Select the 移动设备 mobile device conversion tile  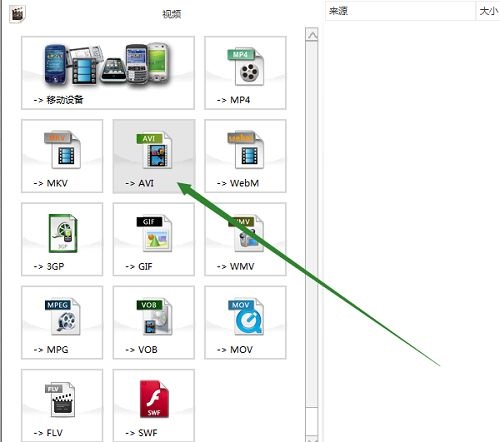[108, 73]
